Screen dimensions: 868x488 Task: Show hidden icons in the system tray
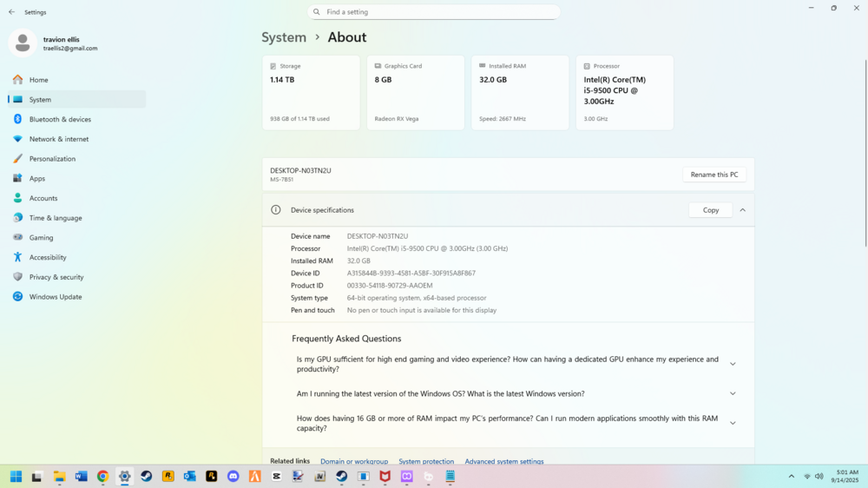(x=791, y=477)
